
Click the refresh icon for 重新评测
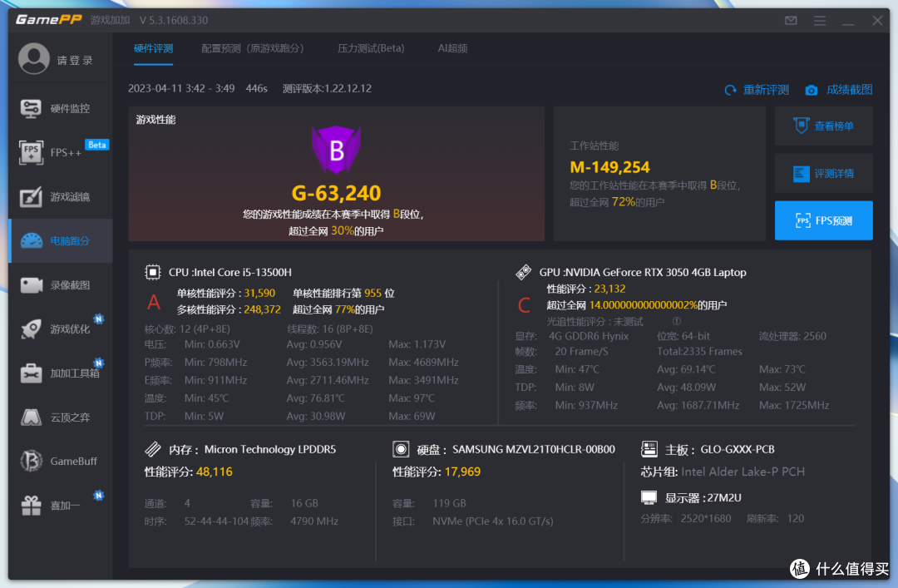730,90
